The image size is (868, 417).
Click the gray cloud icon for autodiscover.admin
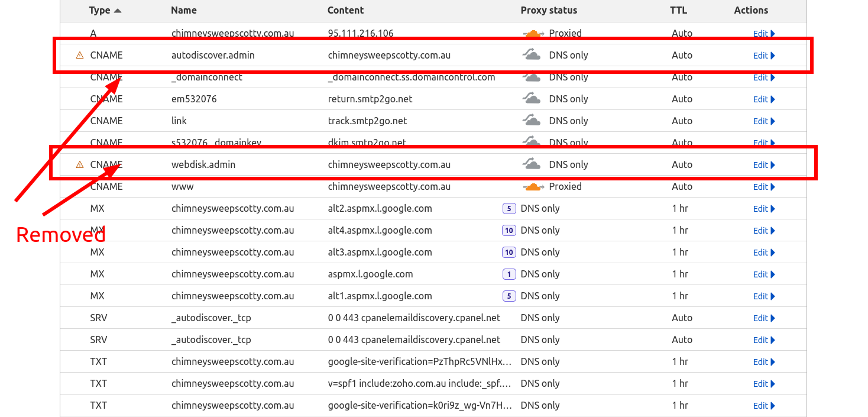532,55
